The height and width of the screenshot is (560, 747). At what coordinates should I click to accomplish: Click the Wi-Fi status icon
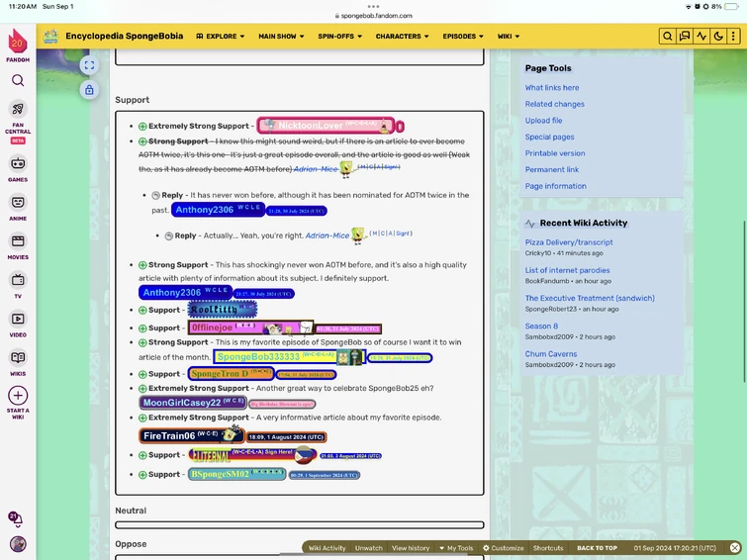[688, 7]
